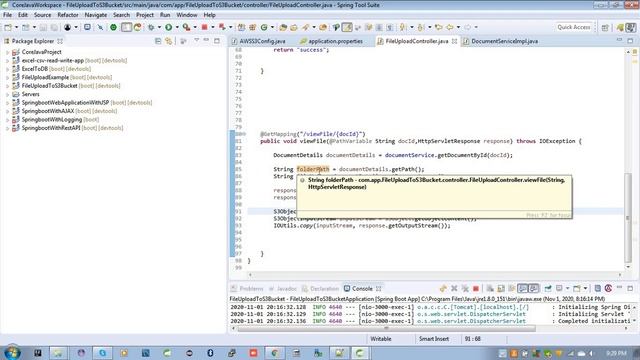Click Collapse All in Package Explorer

pos(158,41)
